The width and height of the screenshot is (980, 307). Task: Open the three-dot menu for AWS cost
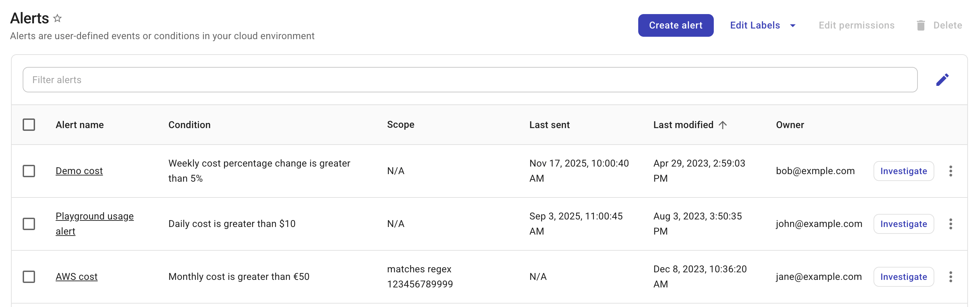950,276
